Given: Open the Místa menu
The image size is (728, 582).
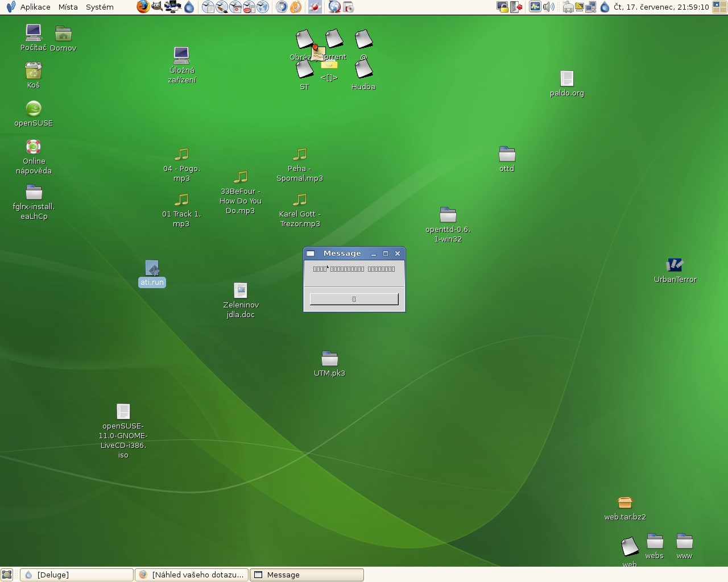Looking at the screenshot, I should 68,7.
